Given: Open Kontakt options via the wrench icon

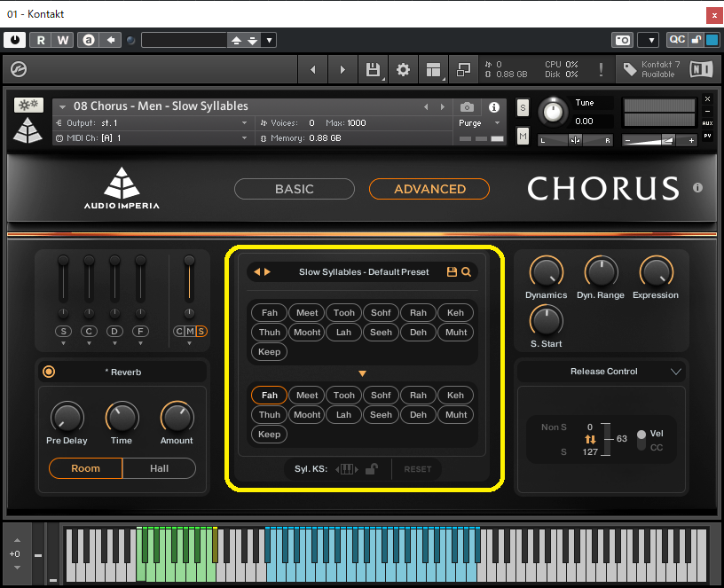Looking at the screenshot, I should [x=403, y=69].
